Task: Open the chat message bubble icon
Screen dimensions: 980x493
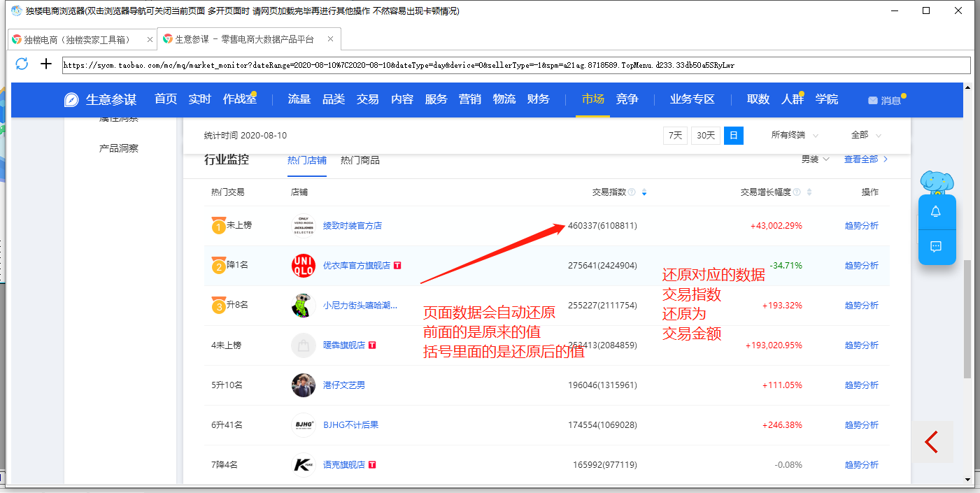Action: (936, 246)
